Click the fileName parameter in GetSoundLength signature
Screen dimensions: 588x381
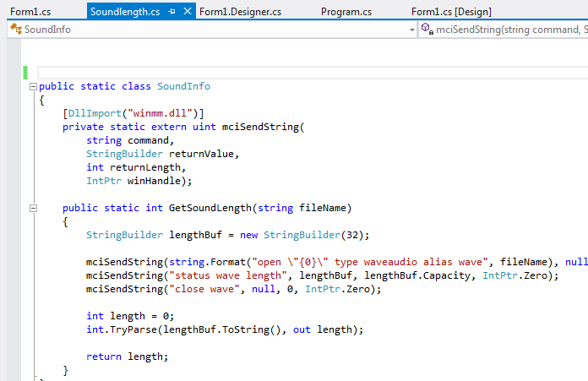pos(323,208)
